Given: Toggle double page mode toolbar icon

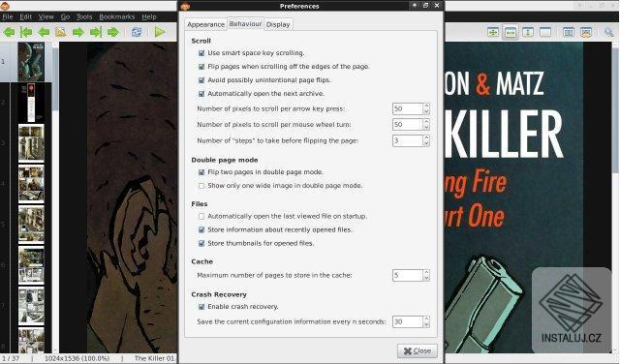Looking at the screenshot, I should [569, 32].
